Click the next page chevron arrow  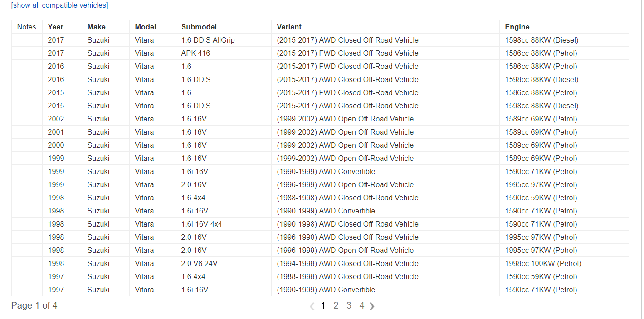(372, 306)
